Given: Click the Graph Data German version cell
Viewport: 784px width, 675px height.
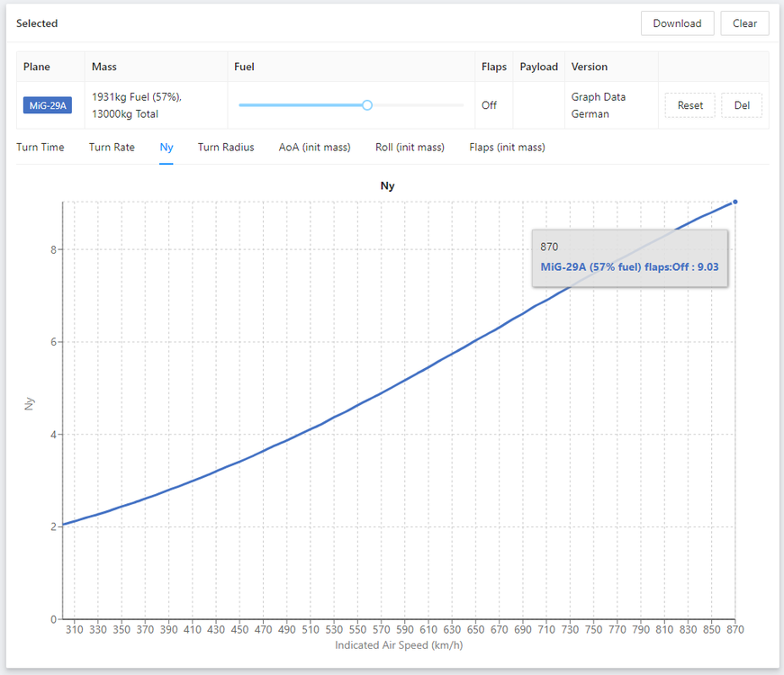Looking at the screenshot, I should click(598, 105).
